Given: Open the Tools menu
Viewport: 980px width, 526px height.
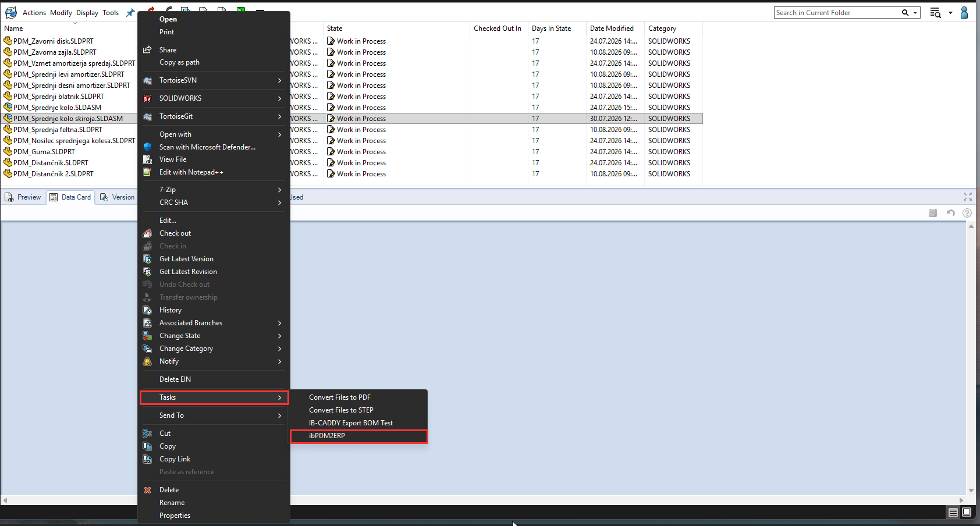Looking at the screenshot, I should [x=111, y=13].
